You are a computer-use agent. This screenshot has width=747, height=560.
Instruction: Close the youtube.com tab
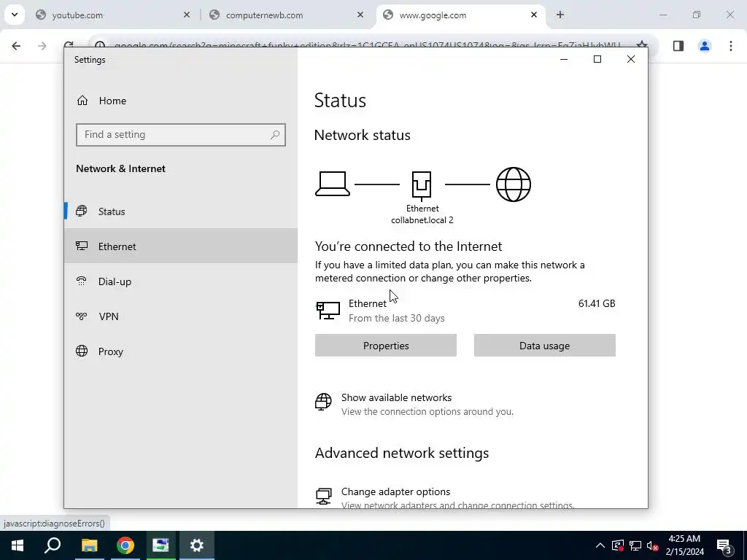click(x=187, y=15)
